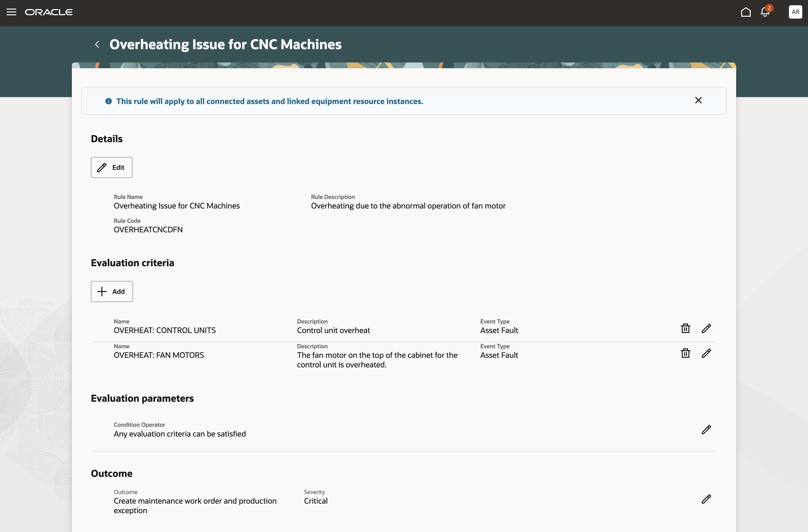
Task: Click the info icon in the banner
Action: (109, 101)
